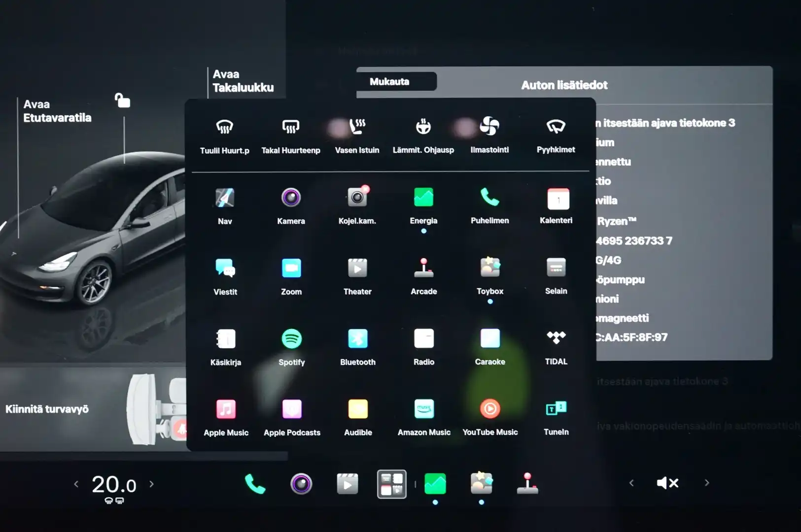Open the Selain browser app

point(556,276)
